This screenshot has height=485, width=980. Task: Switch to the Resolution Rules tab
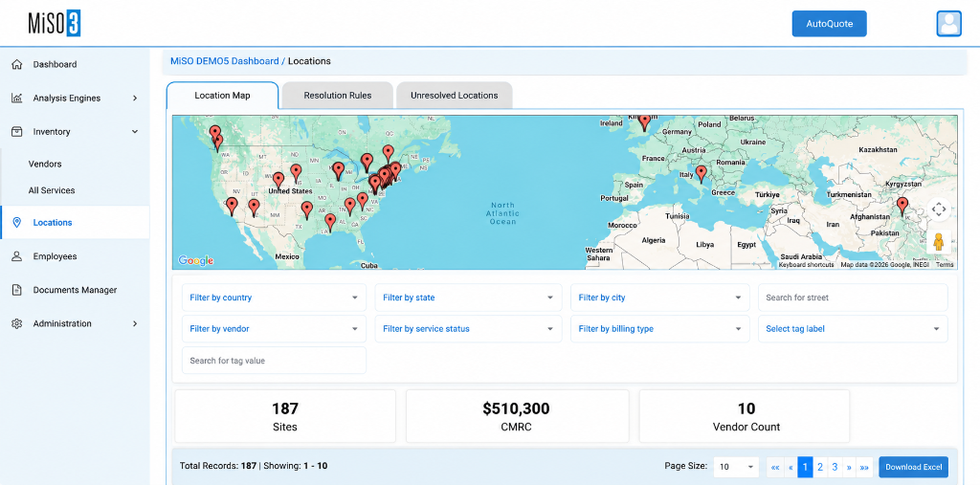click(x=338, y=96)
